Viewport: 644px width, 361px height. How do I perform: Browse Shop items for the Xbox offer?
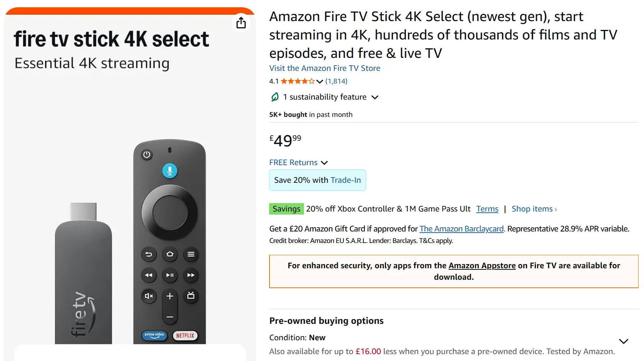[x=533, y=209]
